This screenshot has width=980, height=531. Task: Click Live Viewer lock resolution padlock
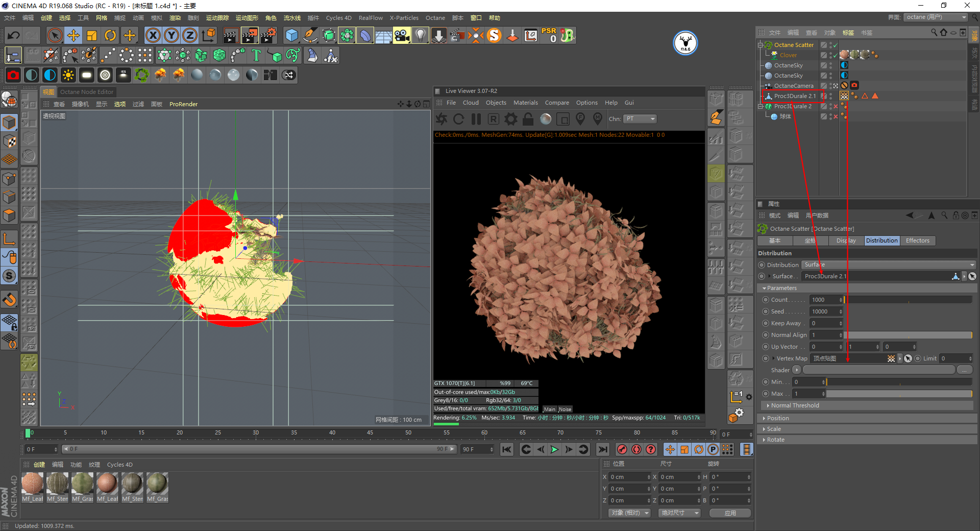(528, 119)
